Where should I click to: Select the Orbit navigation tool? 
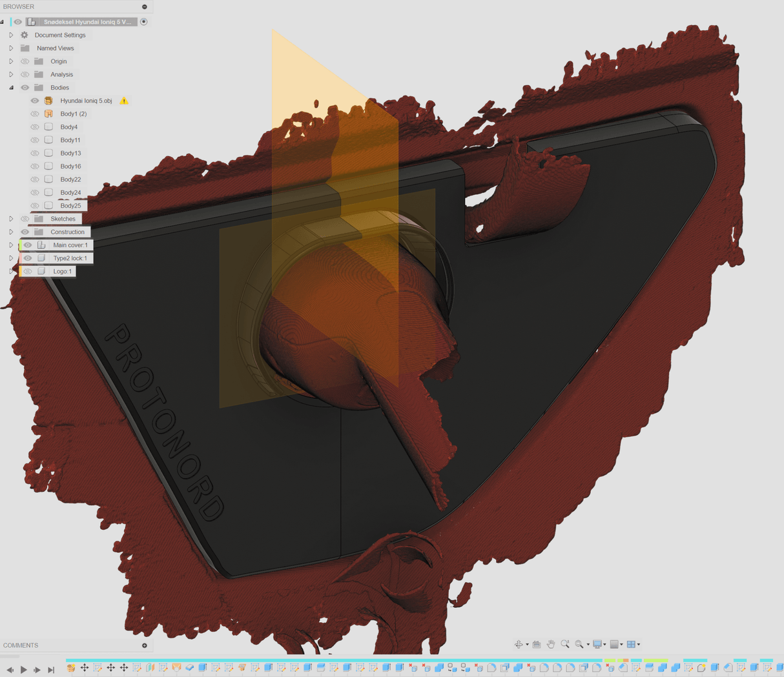click(x=519, y=644)
